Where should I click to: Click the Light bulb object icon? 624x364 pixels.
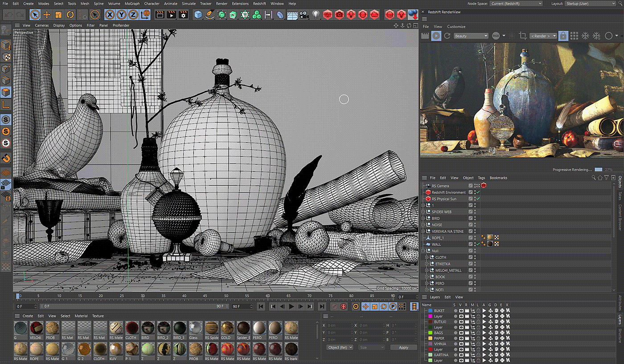(316, 15)
